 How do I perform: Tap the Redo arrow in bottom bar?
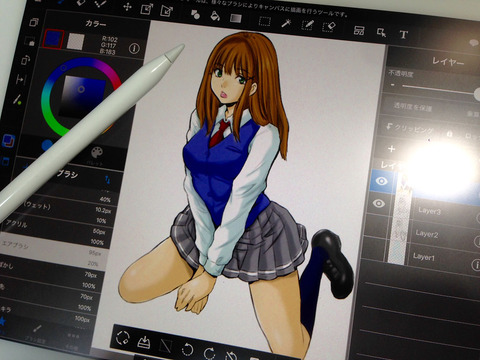coord(209,353)
